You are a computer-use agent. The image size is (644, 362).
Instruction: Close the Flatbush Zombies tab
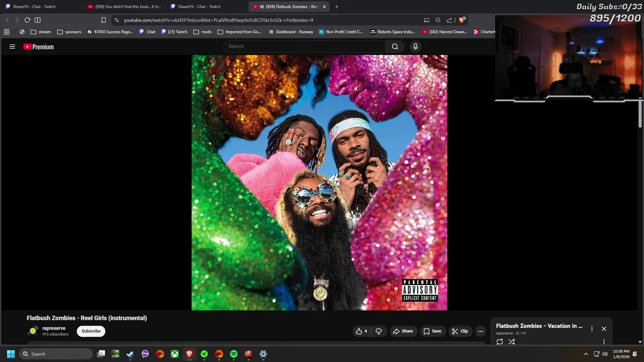pos(324,7)
